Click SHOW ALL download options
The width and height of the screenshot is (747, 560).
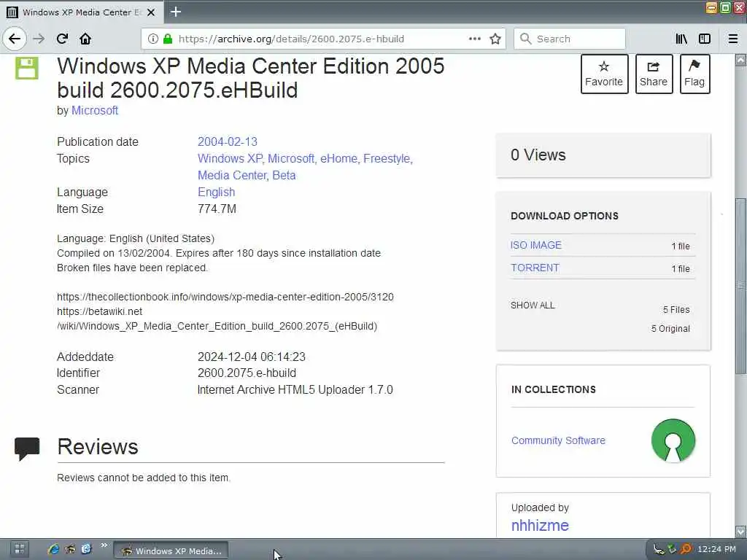pos(533,306)
